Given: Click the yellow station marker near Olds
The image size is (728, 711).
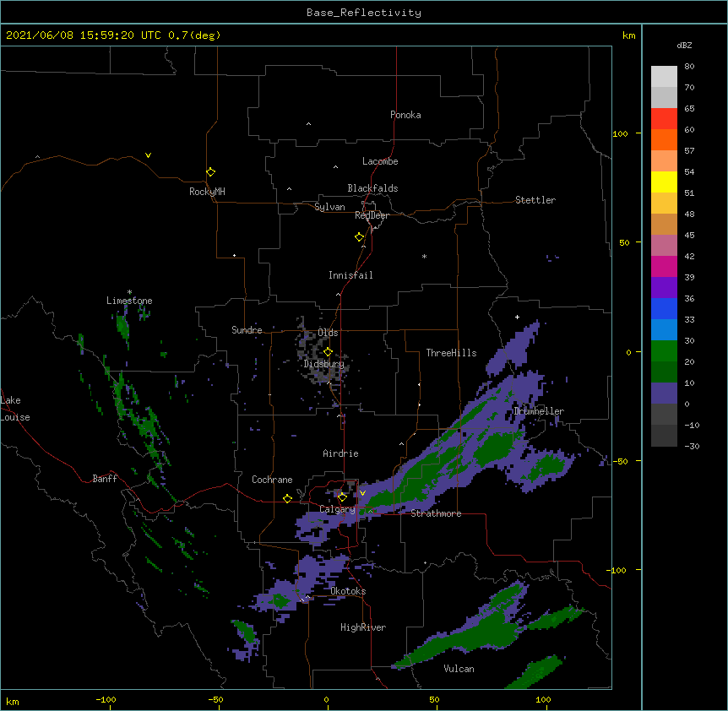Looking at the screenshot, I should click(x=328, y=351).
